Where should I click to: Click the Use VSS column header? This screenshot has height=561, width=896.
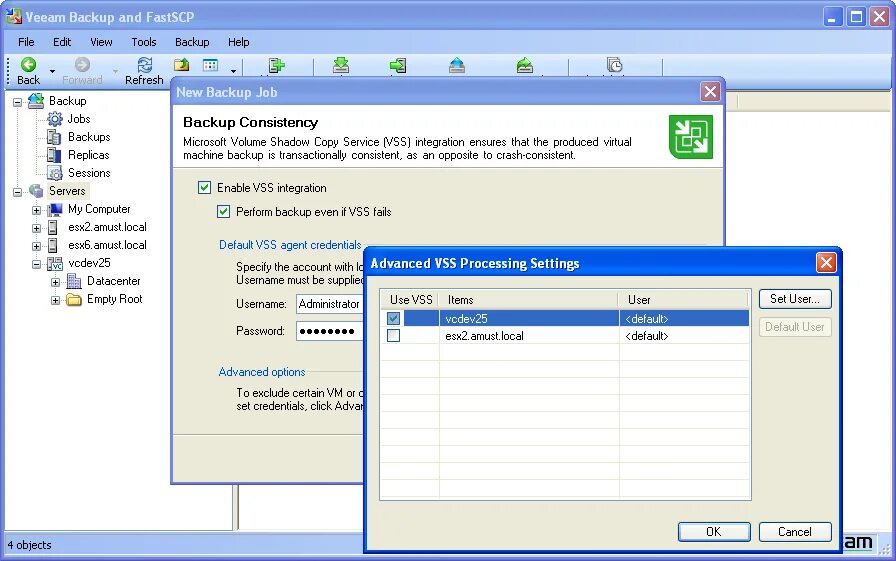(x=410, y=299)
